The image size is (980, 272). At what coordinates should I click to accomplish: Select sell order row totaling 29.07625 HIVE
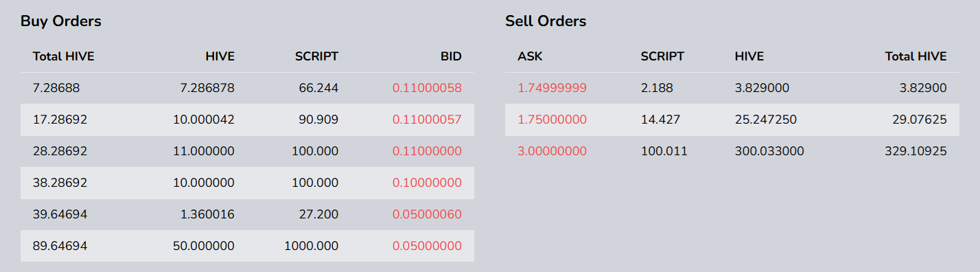point(732,120)
